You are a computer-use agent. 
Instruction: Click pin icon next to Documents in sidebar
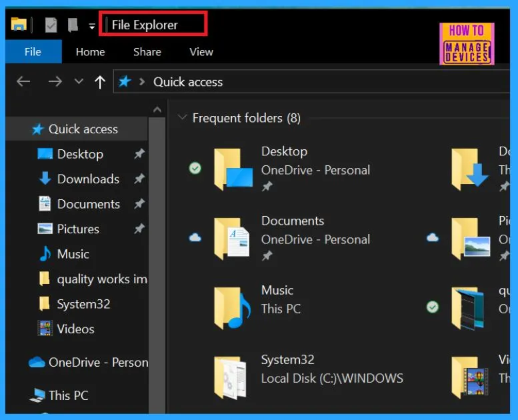click(139, 203)
